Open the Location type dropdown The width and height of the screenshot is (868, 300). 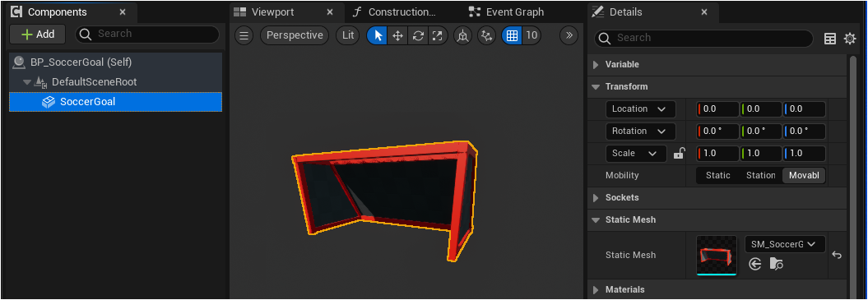640,109
